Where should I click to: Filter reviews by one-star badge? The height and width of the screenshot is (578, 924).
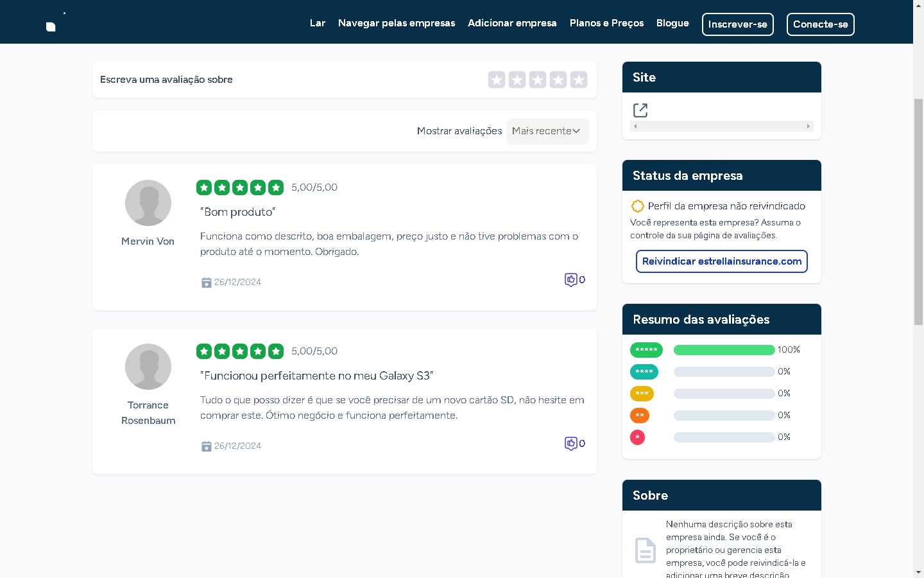[x=637, y=437]
